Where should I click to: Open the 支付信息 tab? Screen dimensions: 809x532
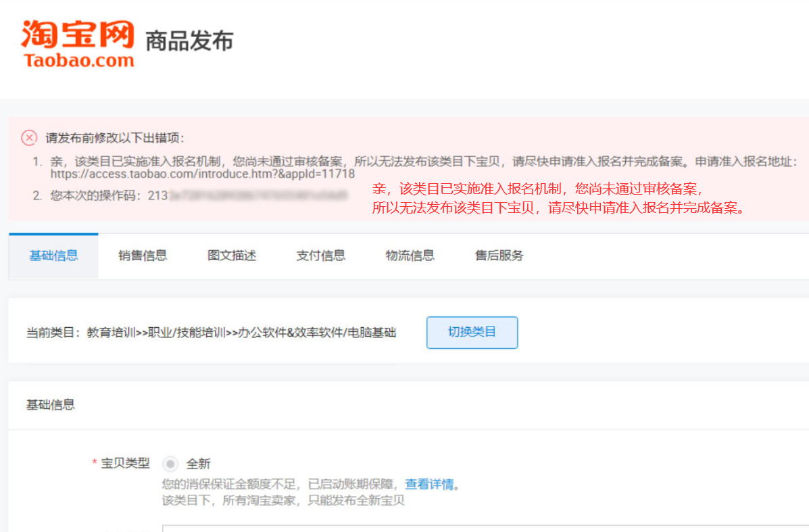[320, 256]
